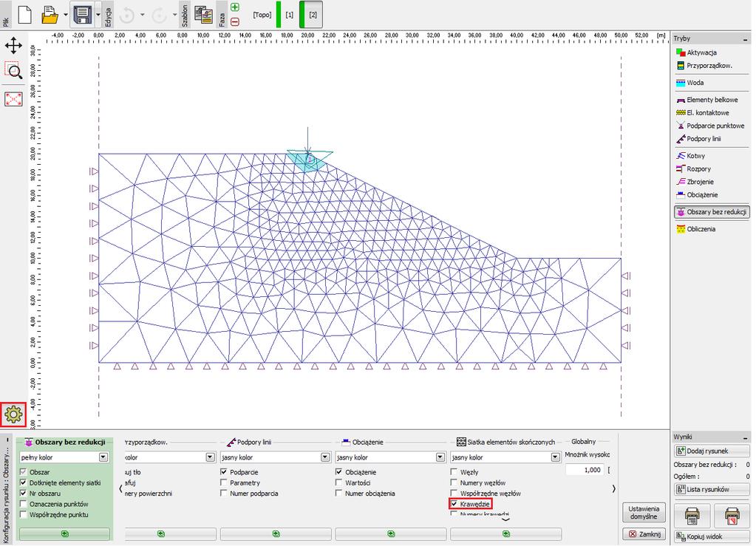Open the dropdown arrow next to open folder icon
The height and width of the screenshot is (546, 756).
(x=66, y=15)
